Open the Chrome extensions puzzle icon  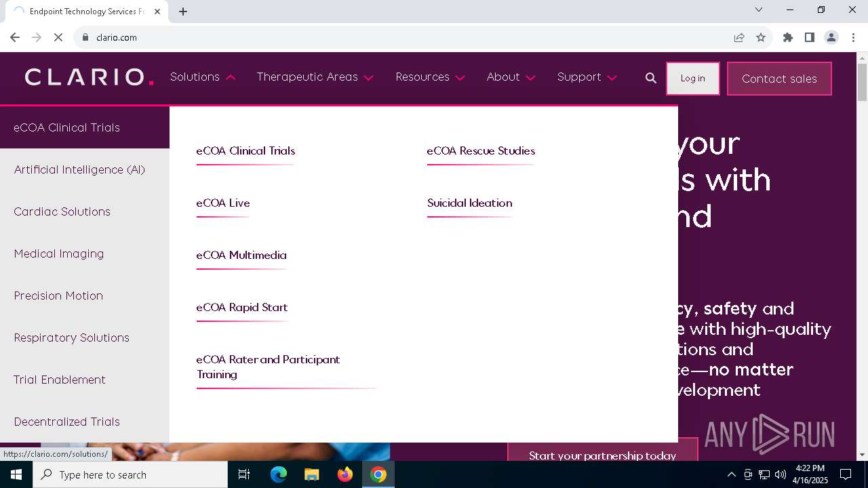click(788, 37)
